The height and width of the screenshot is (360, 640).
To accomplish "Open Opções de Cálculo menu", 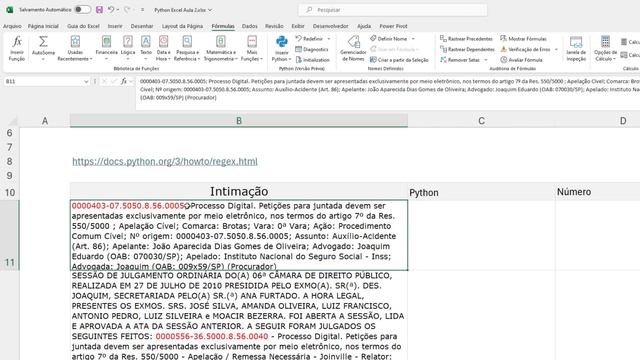I will [x=605, y=48].
